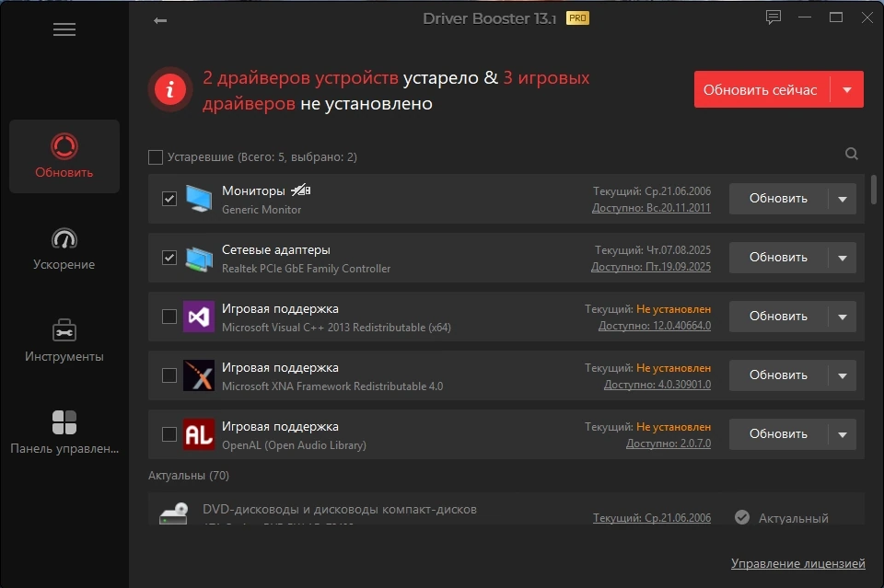Image resolution: width=884 pixels, height=588 pixels.
Task: Install OpenAL via Обновить button
Action: [x=778, y=434]
